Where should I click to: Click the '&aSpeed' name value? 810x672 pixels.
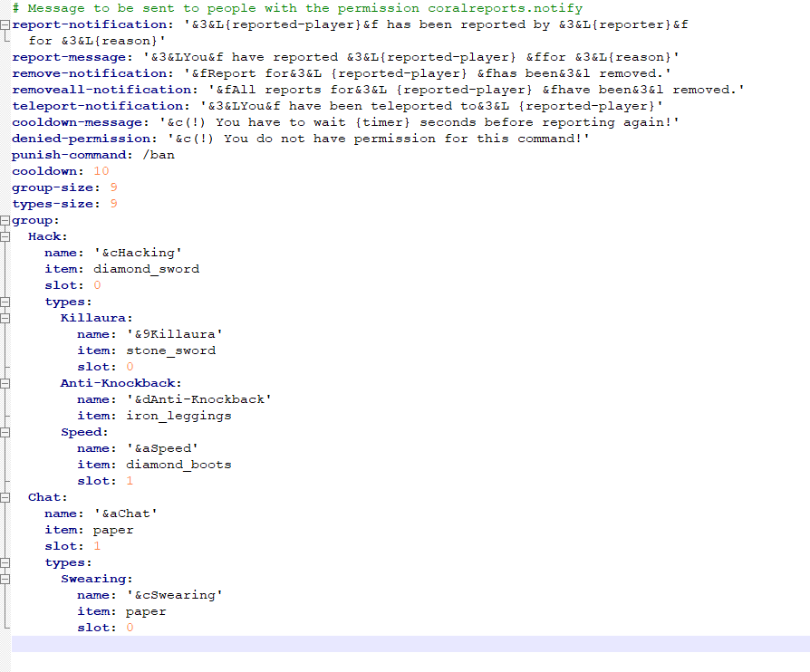(x=162, y=448)
